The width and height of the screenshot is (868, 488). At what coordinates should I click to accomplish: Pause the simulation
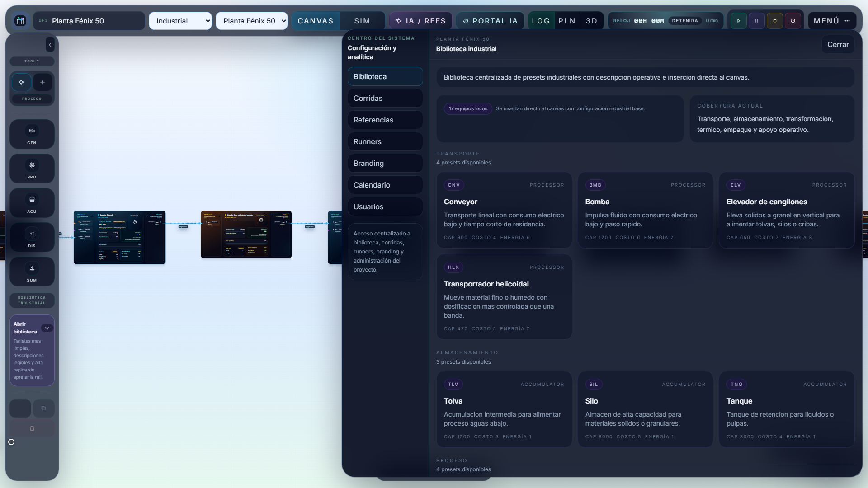coord(757,21)
